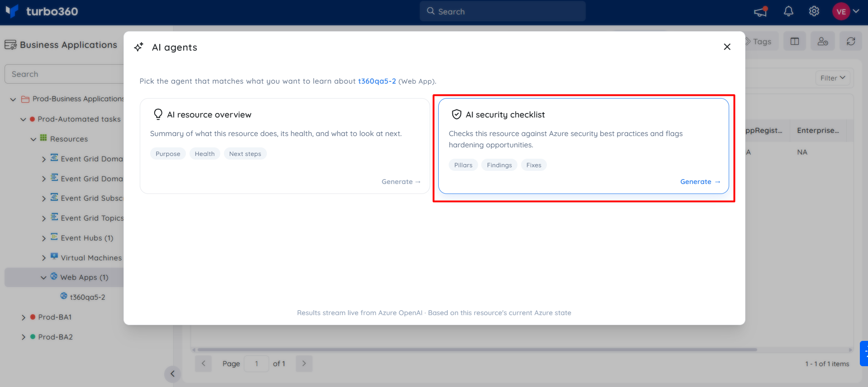Click the horizontal scrollbar of the table
Viewport: 868px width, 387px height.
477,349
